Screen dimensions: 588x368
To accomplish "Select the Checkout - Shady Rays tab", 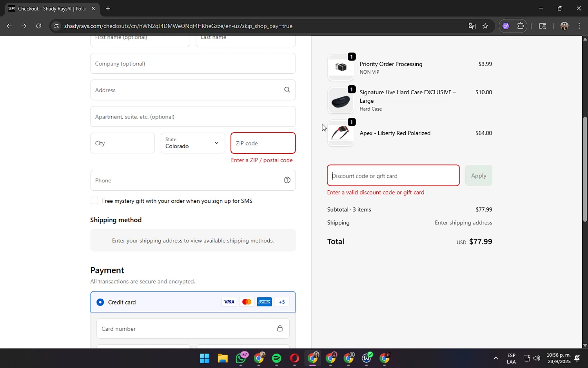I will (52, 8).
